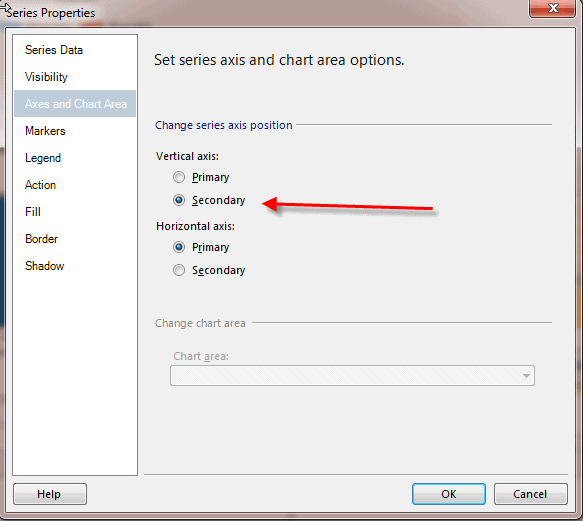This screenshot has width=583, height=521.
Task: Switch to the Border page
Action: click(41, 239)
